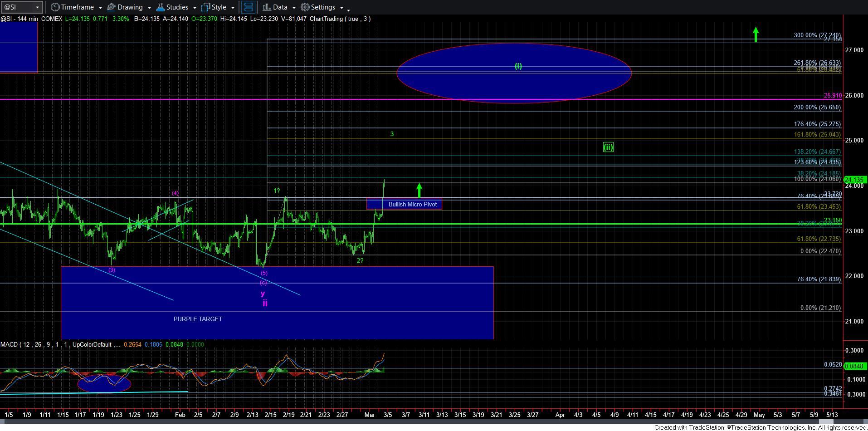Click the magenta 25.910 price line label
This screenshot has height=431, width=868.
[x=833, y=96]
